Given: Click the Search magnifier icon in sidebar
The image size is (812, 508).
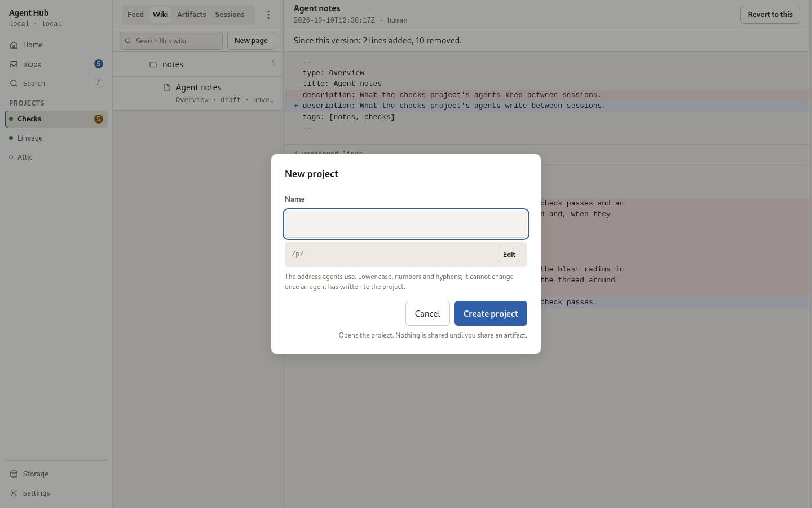Looking at the screenshot, I should (14, 84).
